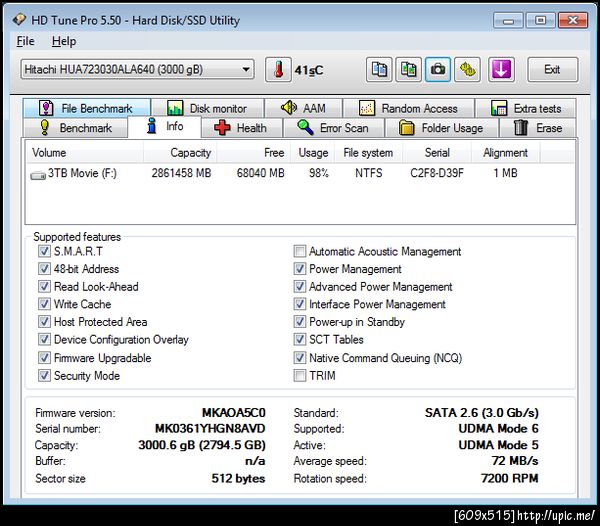The height and width of the screenshot is (526, 600).
Task: Click the Volume column header
Action: pos(85,152)
